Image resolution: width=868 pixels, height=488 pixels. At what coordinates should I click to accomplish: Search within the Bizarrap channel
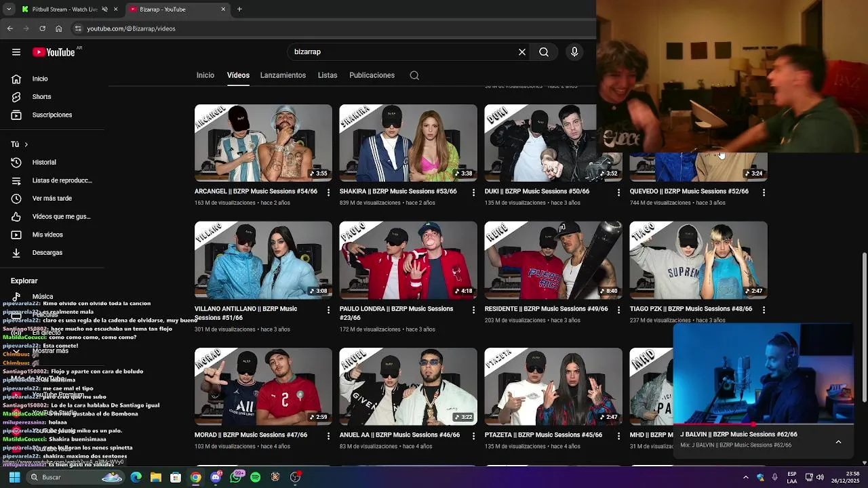click(x=414, y=75)
